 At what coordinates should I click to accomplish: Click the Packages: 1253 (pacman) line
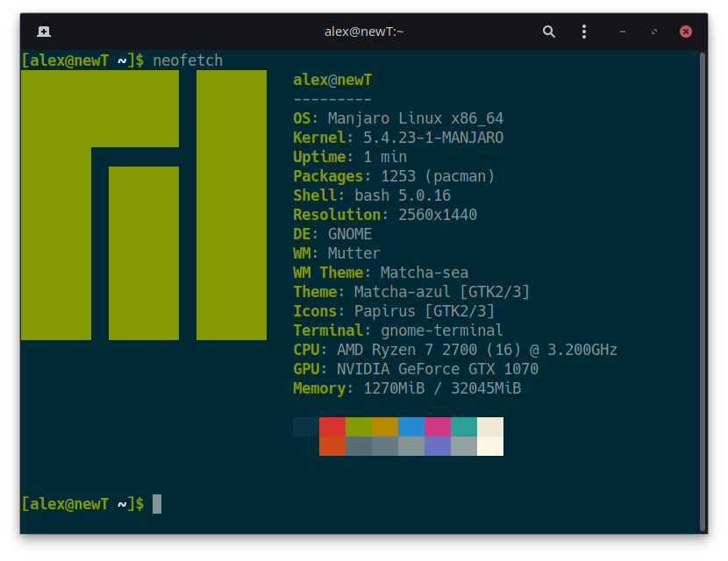(394, 176)
